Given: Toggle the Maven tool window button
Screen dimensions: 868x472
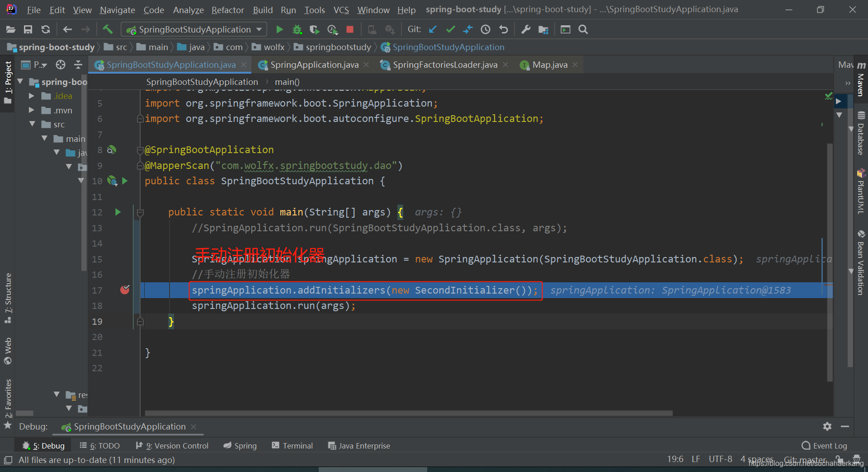Looking at the screenshot, I should tap(861, 79).
